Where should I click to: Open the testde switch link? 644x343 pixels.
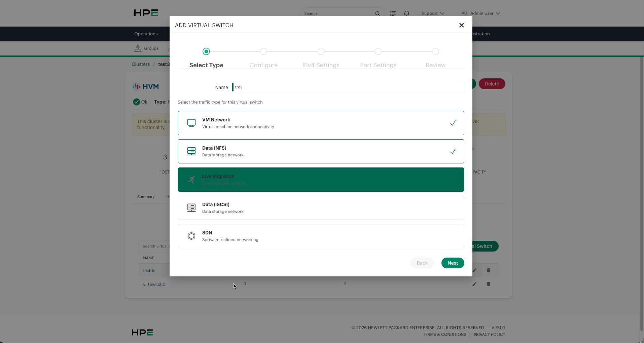click(x=149, y=271)
